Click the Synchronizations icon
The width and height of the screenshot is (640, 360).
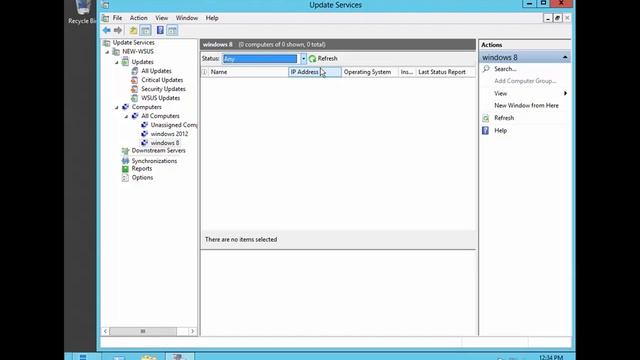point(125,161)
